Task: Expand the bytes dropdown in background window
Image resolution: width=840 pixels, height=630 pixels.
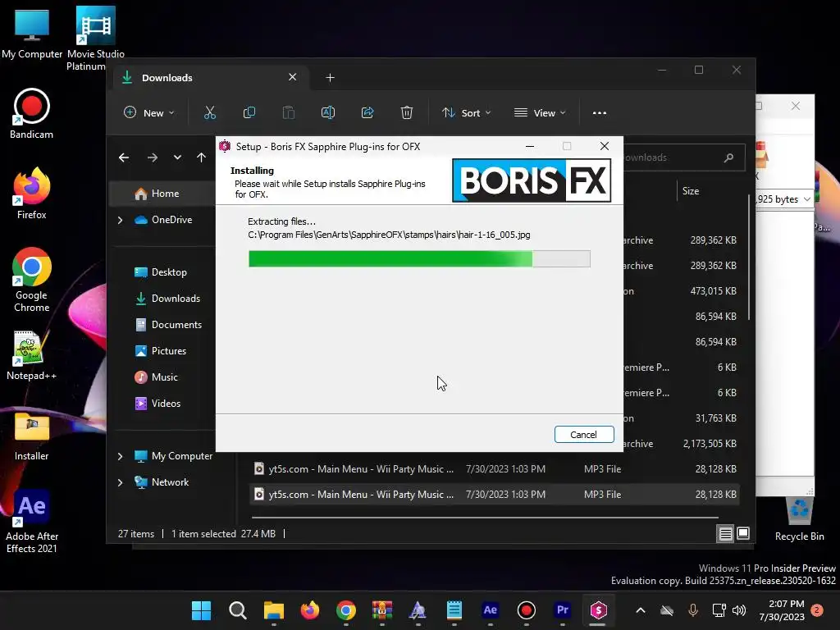Action: 807,199
